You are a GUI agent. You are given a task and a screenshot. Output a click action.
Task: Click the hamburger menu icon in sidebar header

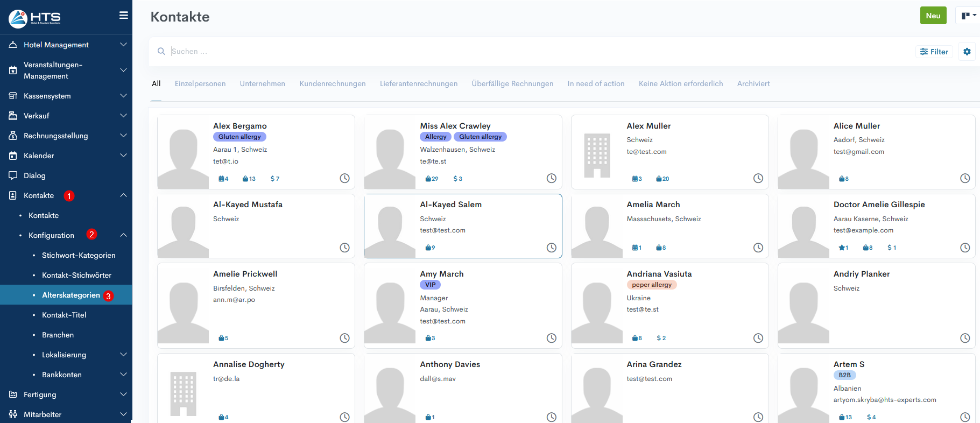click(123, 16)
